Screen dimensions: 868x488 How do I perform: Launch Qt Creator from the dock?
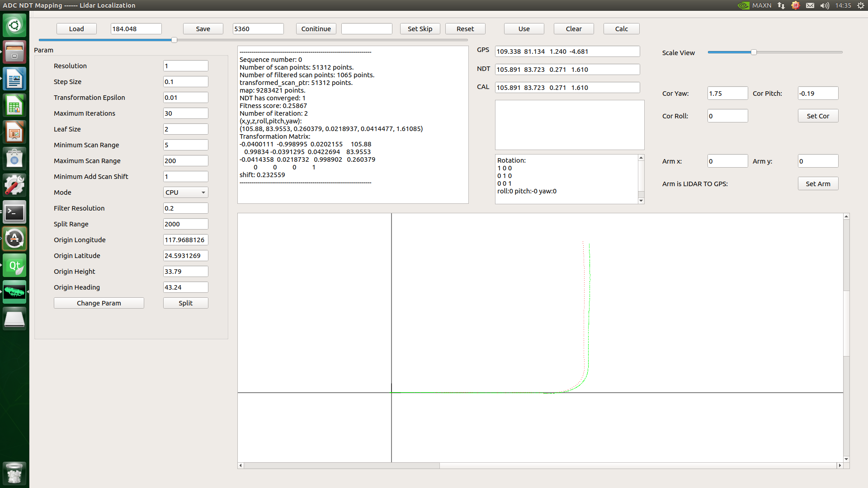pyautogui.click(x=14, y=266)
